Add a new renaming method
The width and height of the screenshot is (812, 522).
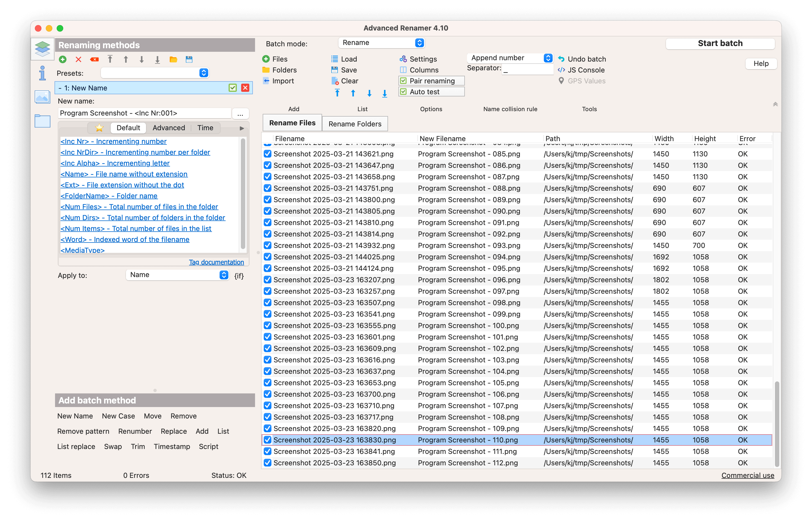click(63, 59)
